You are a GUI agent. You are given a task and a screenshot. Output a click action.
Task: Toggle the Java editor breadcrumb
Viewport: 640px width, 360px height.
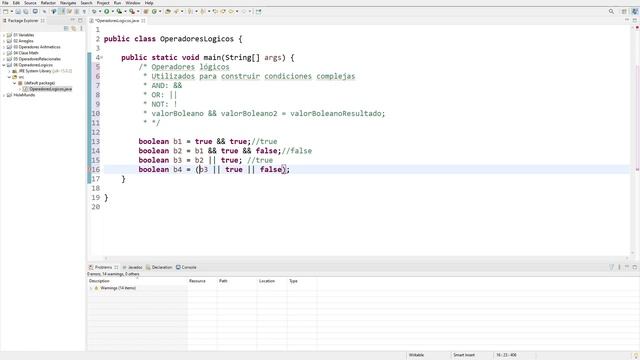pyautogui.click(x=53, y=11)
